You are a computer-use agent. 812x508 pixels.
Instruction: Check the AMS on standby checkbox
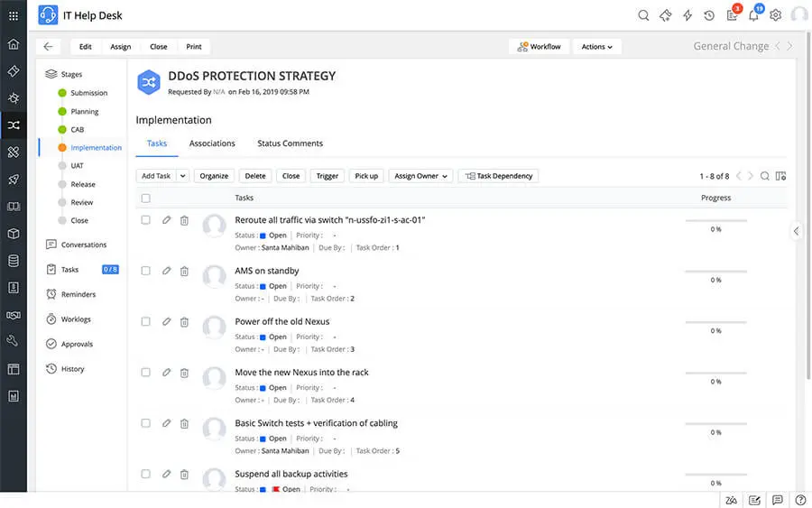click(x=145, y=271)
